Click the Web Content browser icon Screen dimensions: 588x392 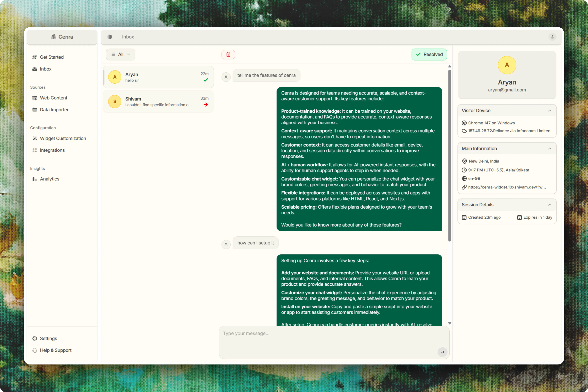point(35,98)
